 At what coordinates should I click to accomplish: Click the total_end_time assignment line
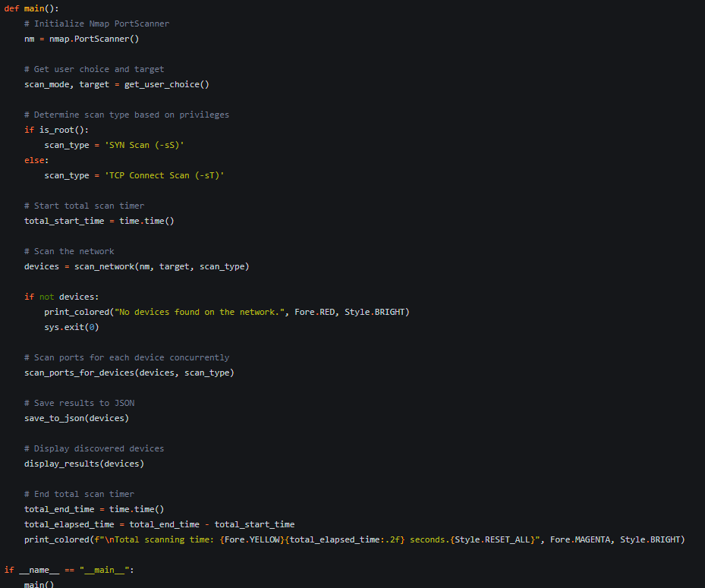(94, 509)
